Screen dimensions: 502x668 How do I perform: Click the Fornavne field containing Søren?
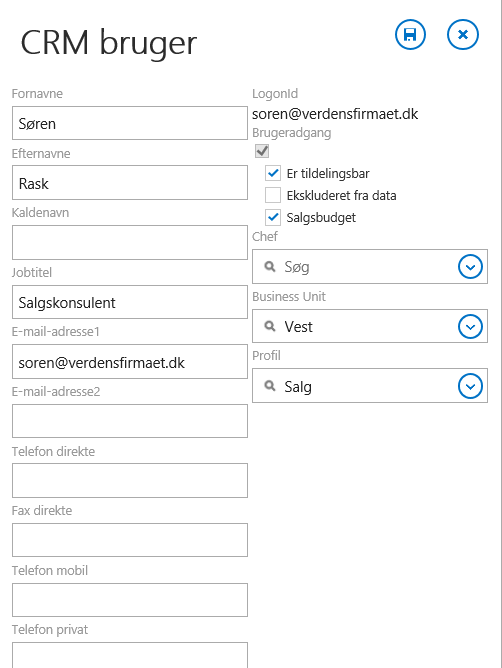click(x=130, y=123)
